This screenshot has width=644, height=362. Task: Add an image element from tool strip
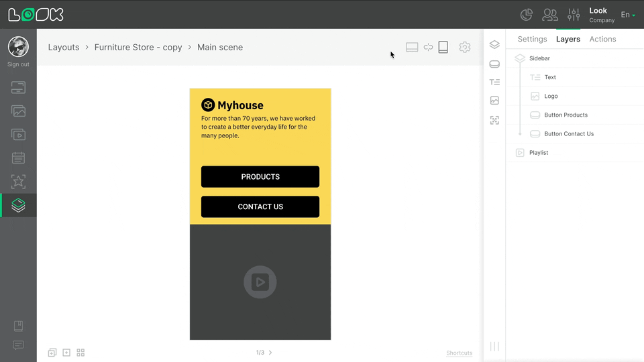click(494, 101)
